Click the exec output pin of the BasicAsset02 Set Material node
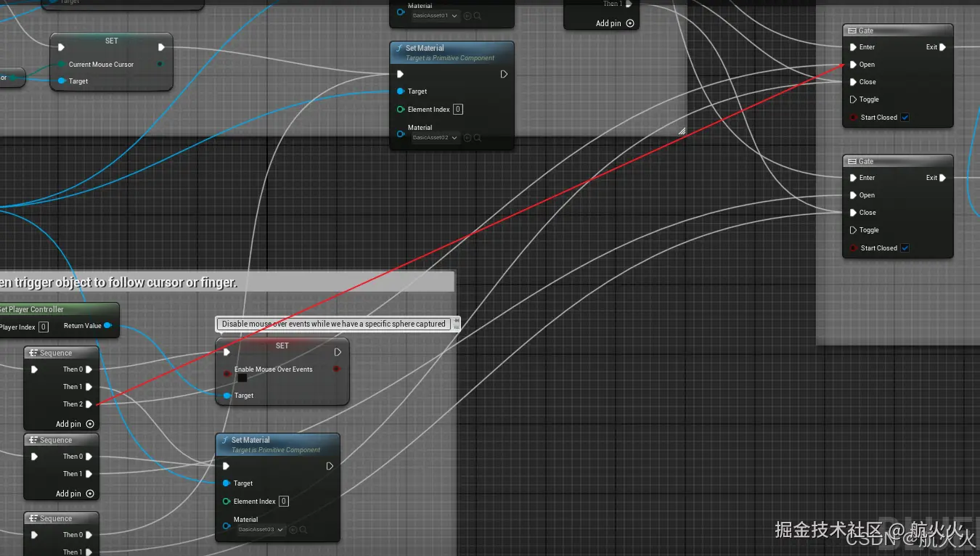 [x=504, y=74]
